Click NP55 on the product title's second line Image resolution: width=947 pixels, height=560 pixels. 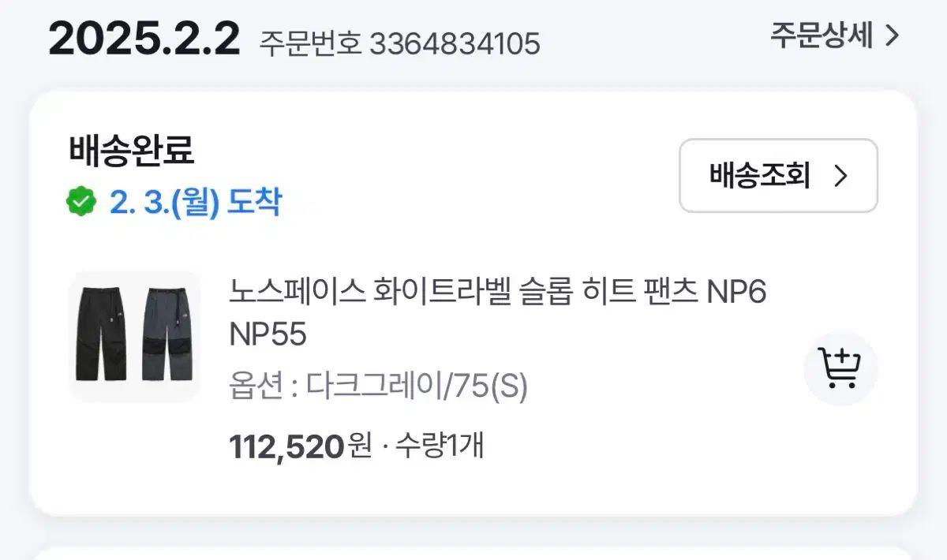click(x=268, y=335)
